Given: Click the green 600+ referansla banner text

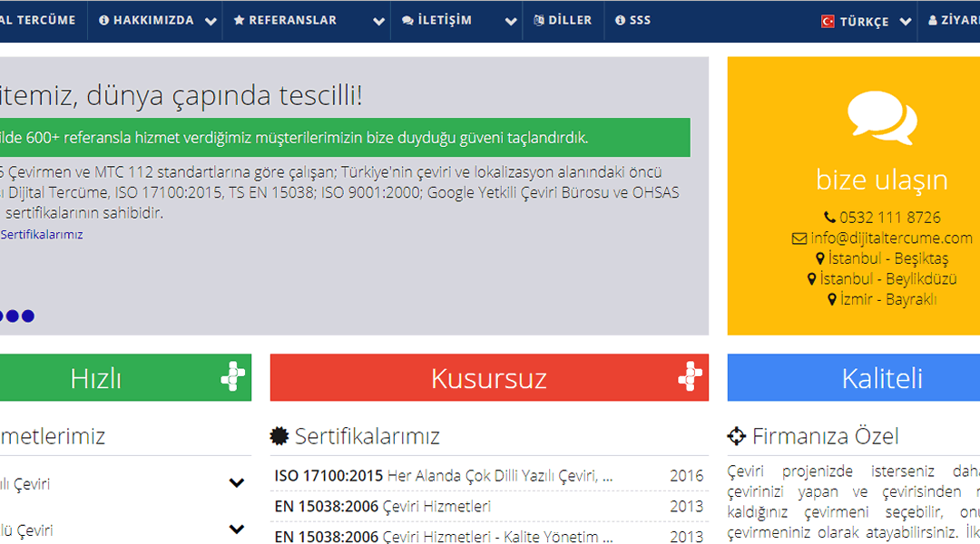Looking at the screenshot, I should (x=295, y=138).
